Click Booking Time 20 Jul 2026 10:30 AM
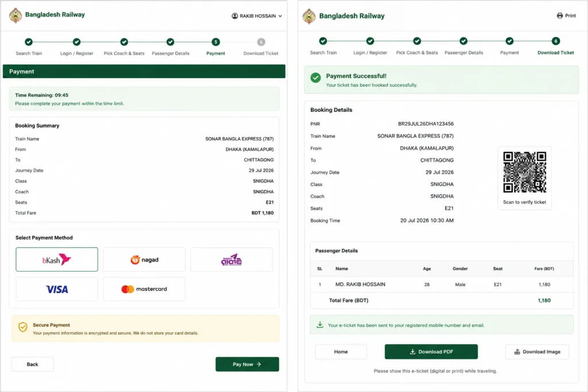The image size is (588, 392). [x=427, y=220]
